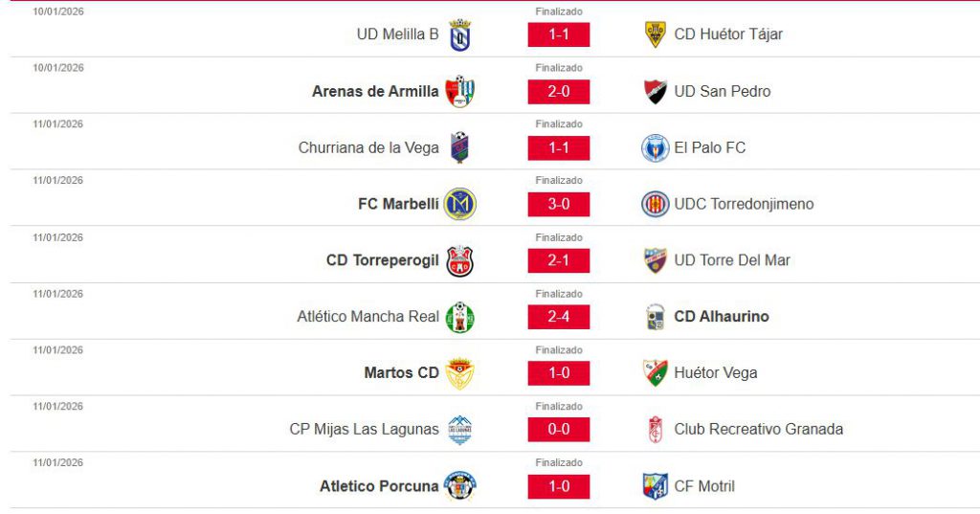This screenshot has height=514, width=980.
Task: Open the 2-4 Mancha Real match score
Action: (559, 317)
